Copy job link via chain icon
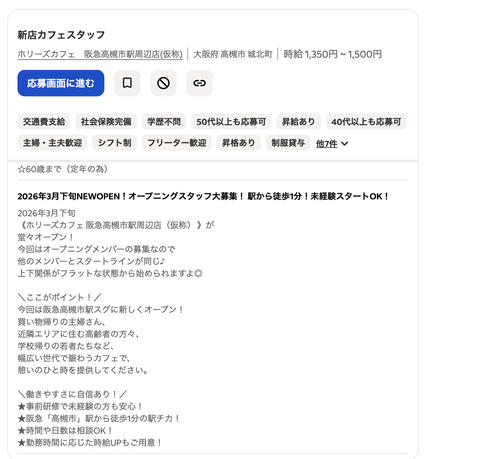Viewport: 500px width, 459px height. 199,83
